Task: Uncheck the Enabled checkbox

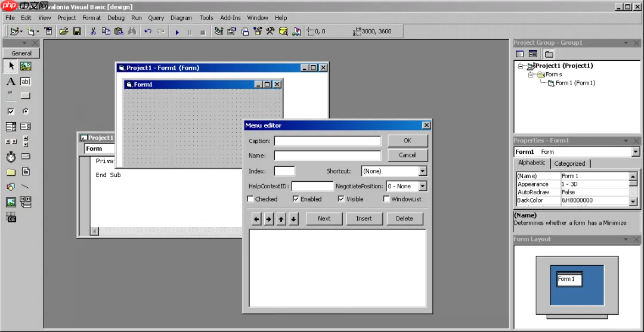Action: pyautogui.click(x=296, y=199)
